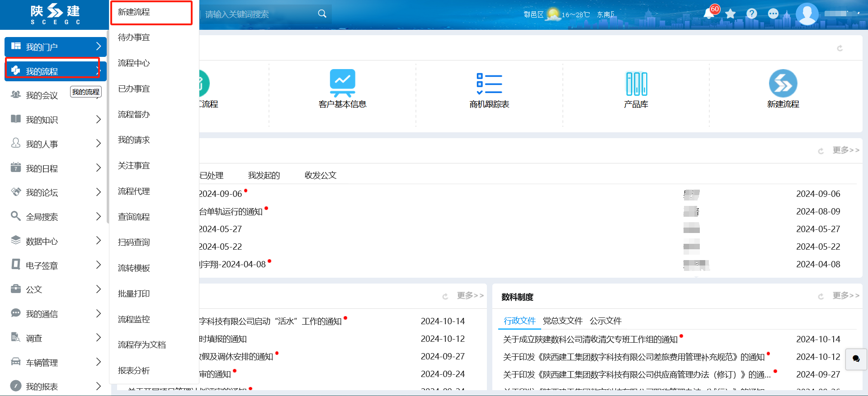Screen dimensions: 868x396
Task: Click the help question mark icon
Action: coord(751,14)
